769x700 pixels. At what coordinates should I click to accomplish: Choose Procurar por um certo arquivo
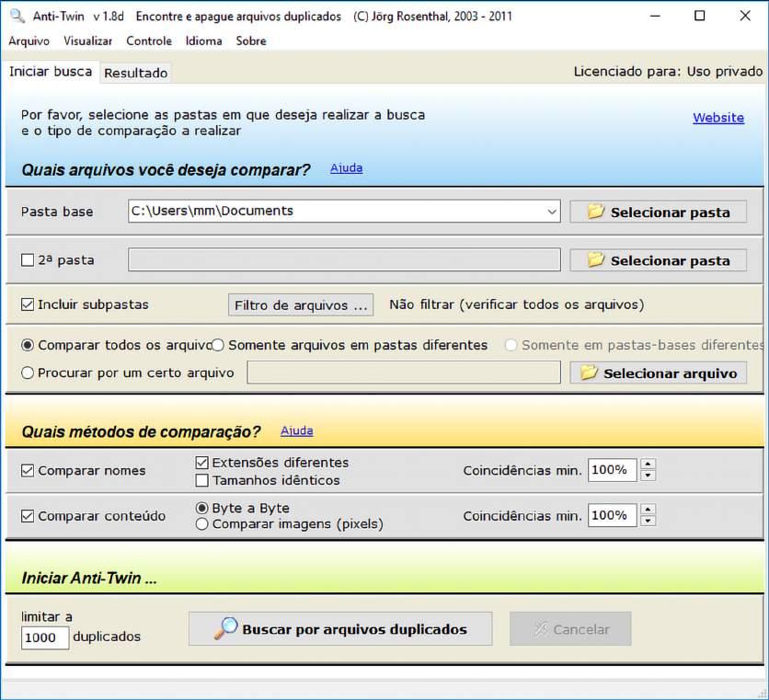(28, 373)
